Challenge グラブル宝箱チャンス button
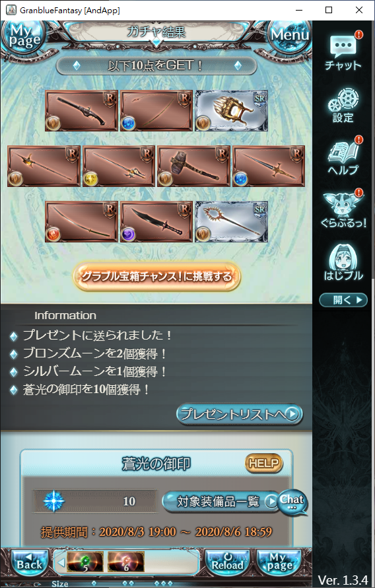375x588 pixels. (x=156, y=277)
